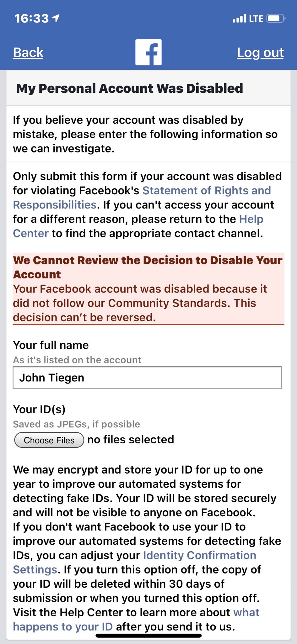Go back using the Back link

(x=28, y=53)
